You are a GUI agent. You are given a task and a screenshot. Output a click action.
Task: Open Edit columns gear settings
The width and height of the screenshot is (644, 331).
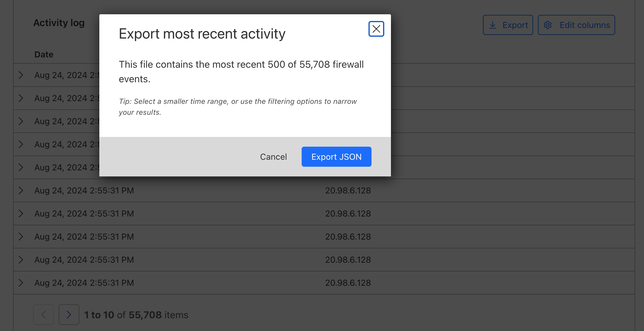pyautogui.click(x=576, y=25)
